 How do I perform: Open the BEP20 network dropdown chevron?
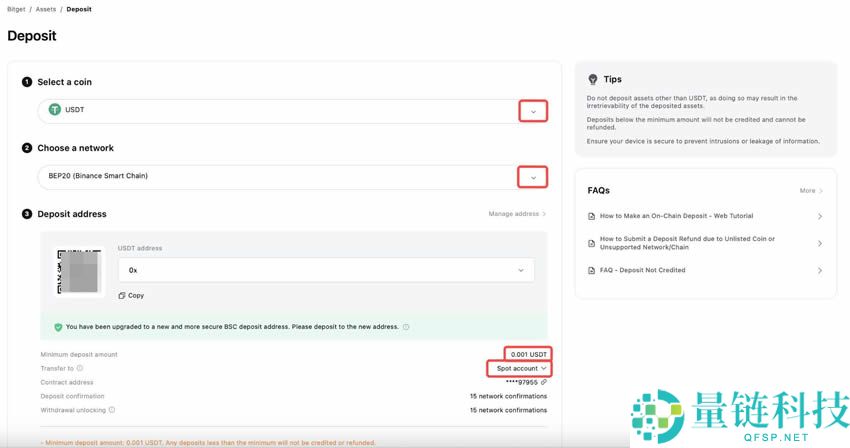click(533, 177)
